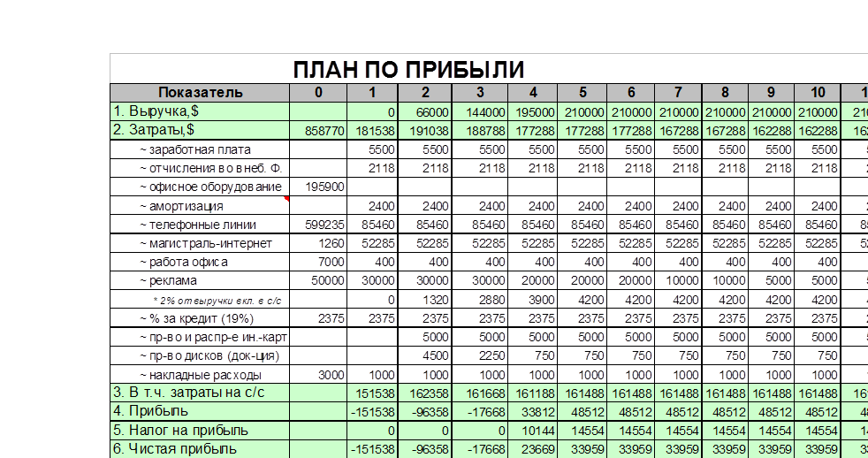Screen dimensions: 868x458
Task: Click the revenue cell 66000
Action: tap(425, 112)
